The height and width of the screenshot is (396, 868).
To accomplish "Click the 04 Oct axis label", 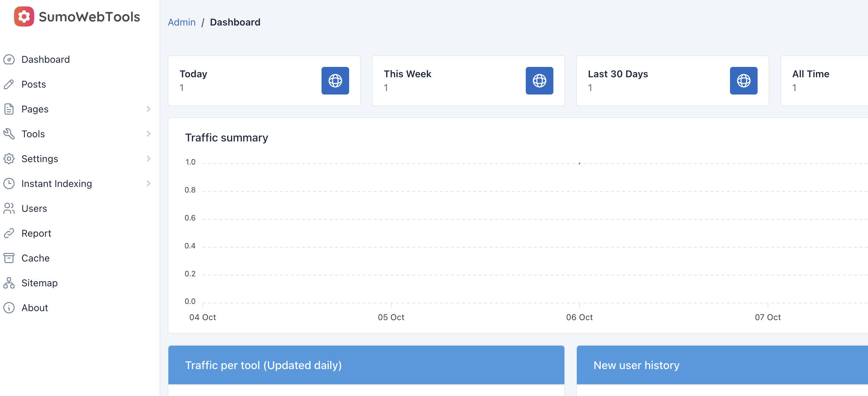I will point(203,317).
